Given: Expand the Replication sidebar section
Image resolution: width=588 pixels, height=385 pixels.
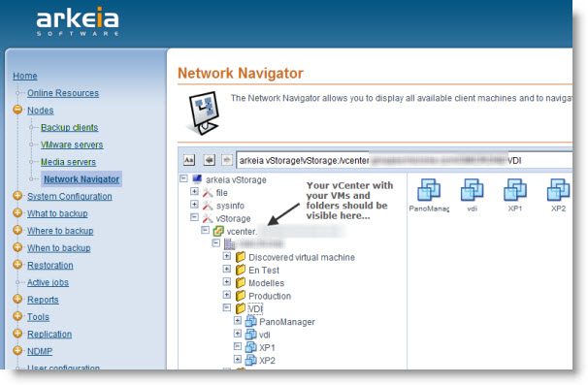Looking at the screenshot, I should 17,334.
